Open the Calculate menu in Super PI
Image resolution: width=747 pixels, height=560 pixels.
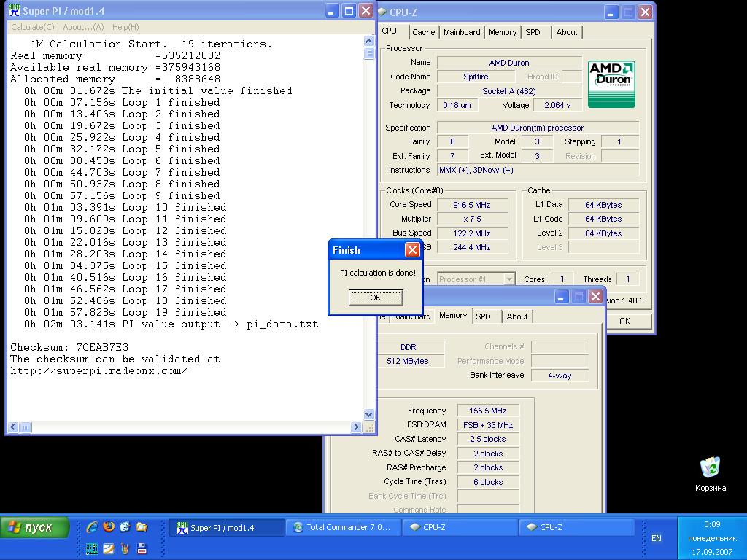coord(32,27)
